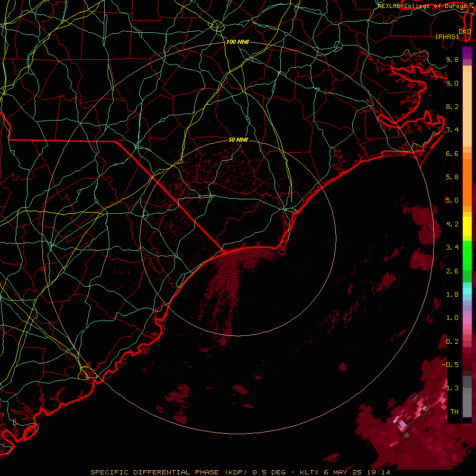Pick the gray swatch near the TH label

tap(467, 405)
